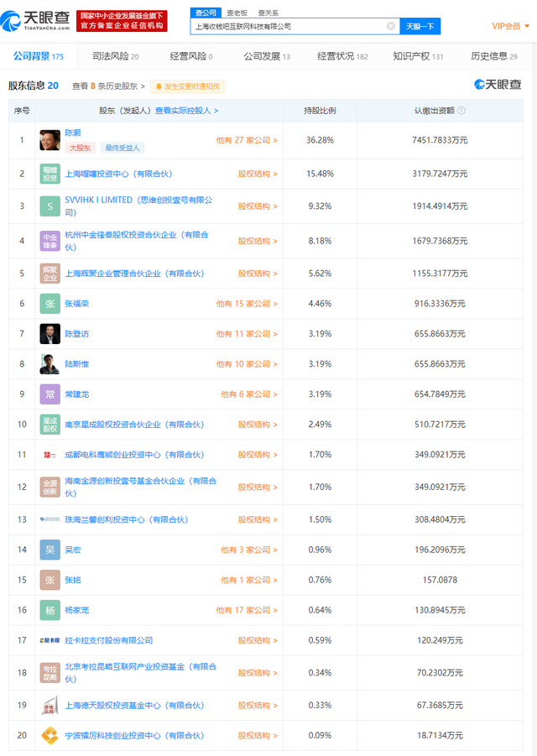Open 上海喔噻投资中心(有限合伙) link
The image size is (537, 756).
[x=118, y=174]
